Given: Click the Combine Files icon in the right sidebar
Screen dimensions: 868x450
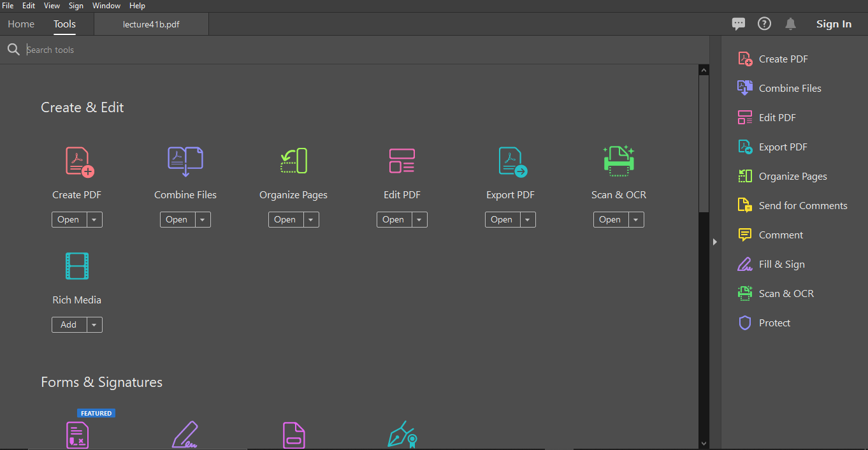Looking at the screenshot, I should point(745,88).
